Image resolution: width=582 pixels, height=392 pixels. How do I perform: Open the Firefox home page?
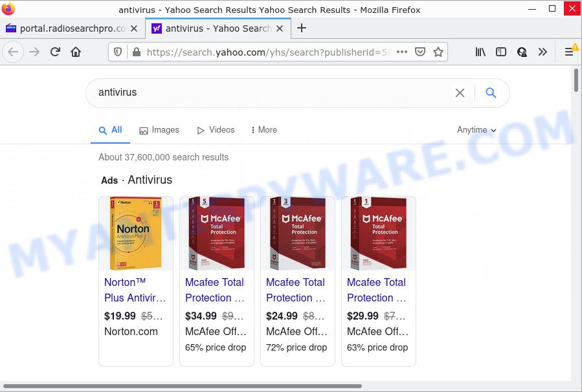click(76, 52)
